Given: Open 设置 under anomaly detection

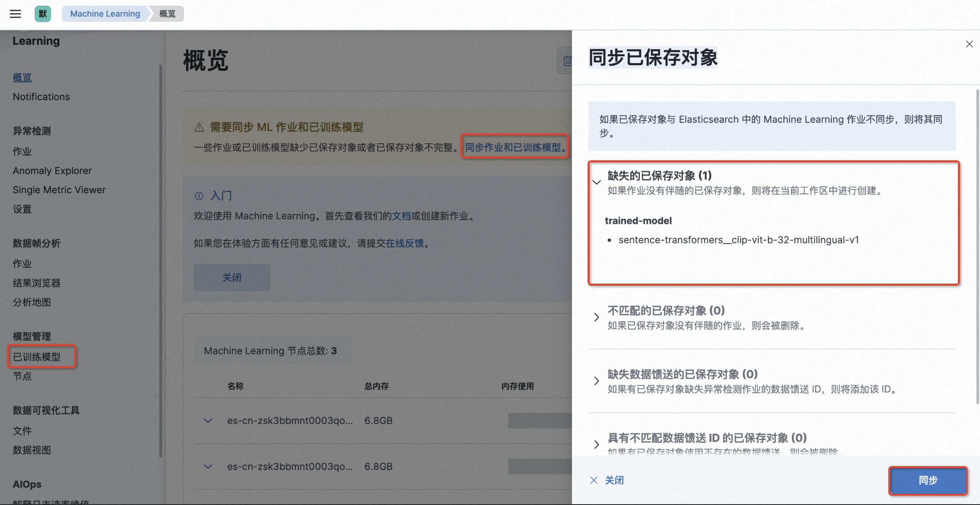Looking at the screenshot, I should (x=22, y=209).
